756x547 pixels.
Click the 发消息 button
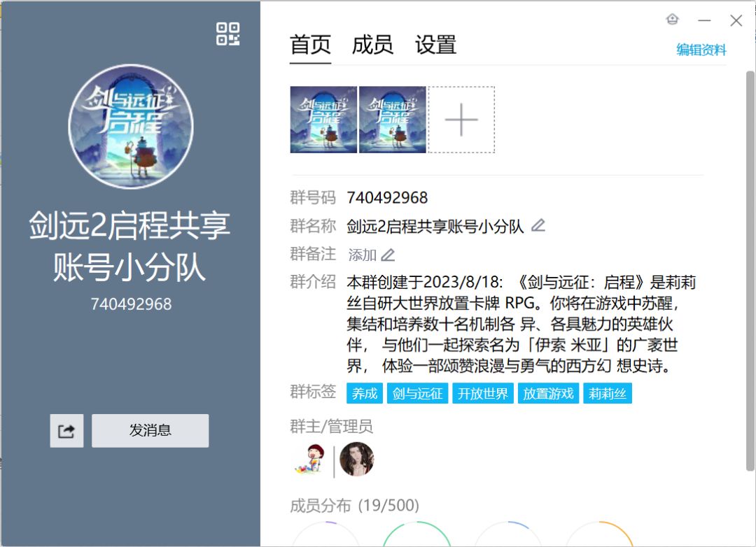[x=150, y=430]
